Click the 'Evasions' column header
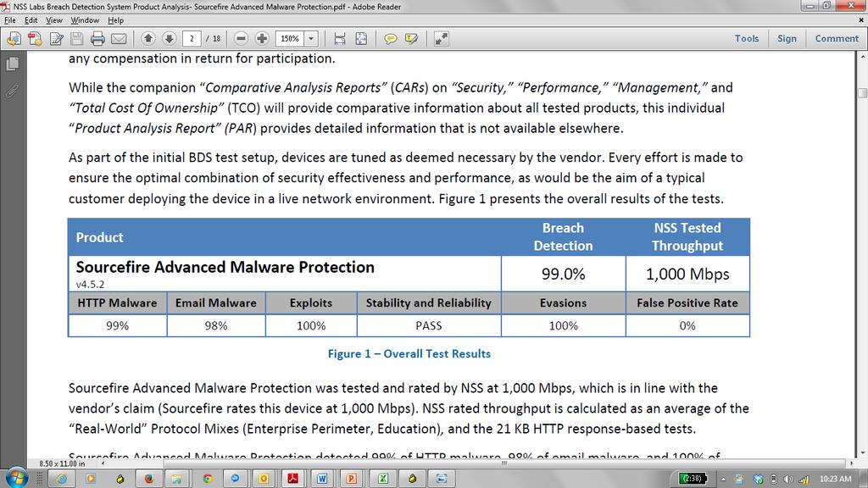This screenshot has height=488, width=868. pos(563,303)
